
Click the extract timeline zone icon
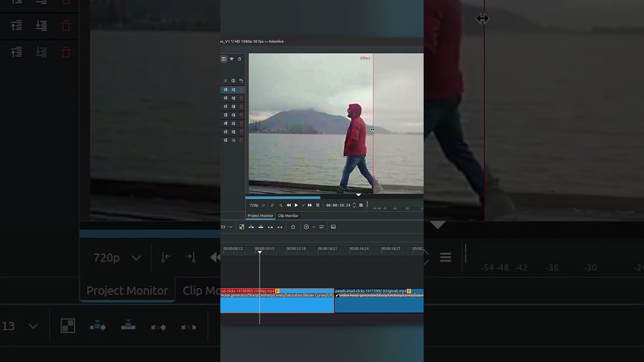point(270,227)
